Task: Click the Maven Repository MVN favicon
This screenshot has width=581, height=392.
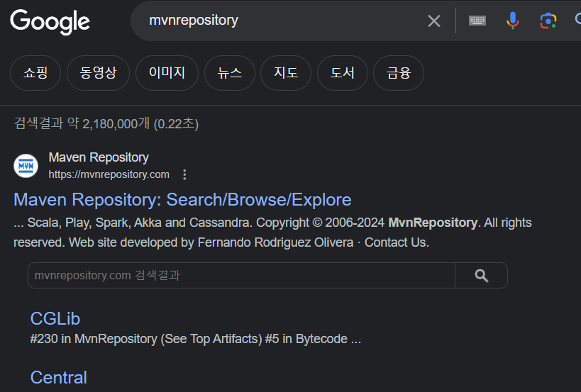Action: tap(26, 166)
